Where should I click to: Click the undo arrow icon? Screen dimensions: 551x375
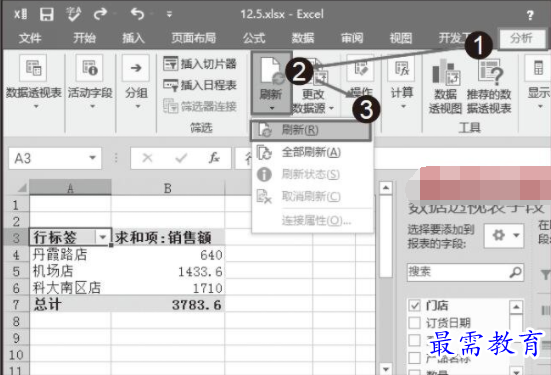tap(137, 14)
